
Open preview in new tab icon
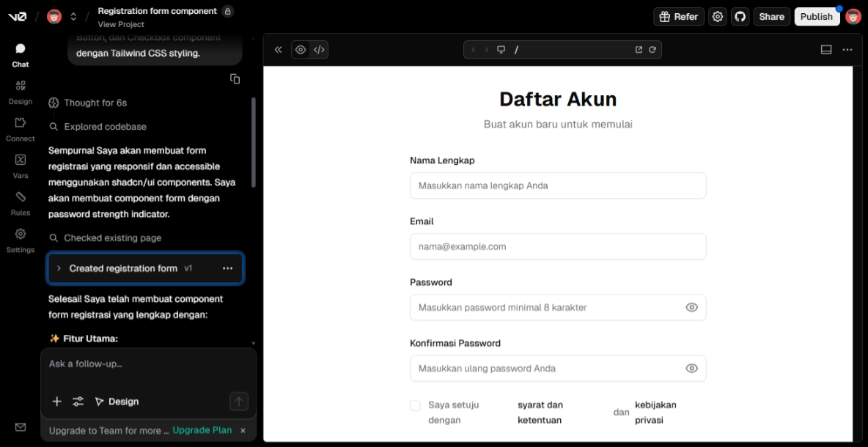pyautogui.click(x=639, y=50)
